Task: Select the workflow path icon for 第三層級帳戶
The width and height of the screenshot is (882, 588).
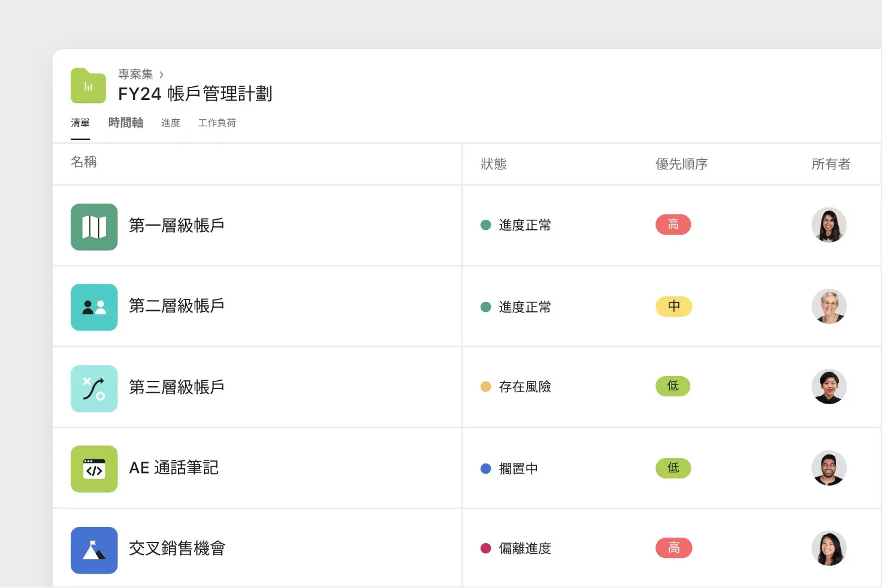Action: [94, 388]
